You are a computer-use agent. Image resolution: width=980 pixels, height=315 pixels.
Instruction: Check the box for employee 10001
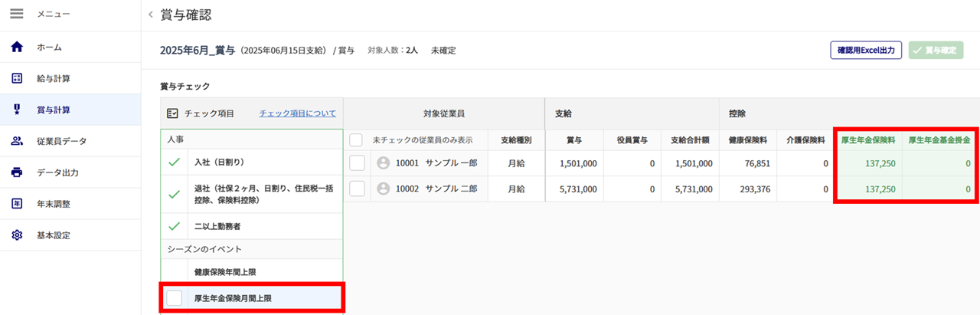coord(357,163)
